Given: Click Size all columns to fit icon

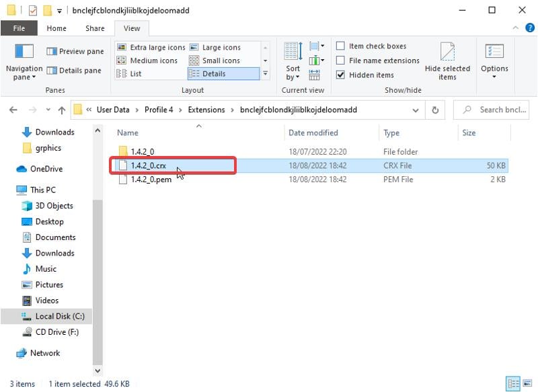Looking at the screenshot, I should click(x=314, y=75).
